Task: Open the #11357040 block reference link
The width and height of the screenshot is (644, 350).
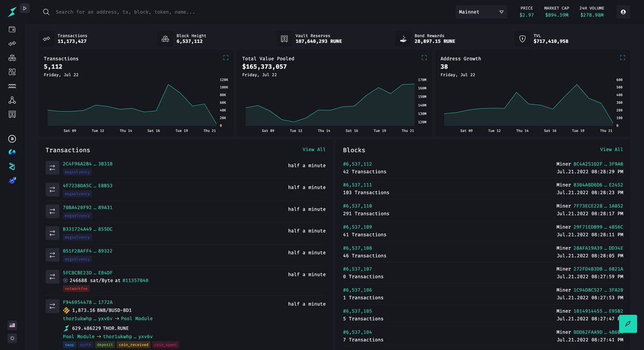Action: (135, 280)
